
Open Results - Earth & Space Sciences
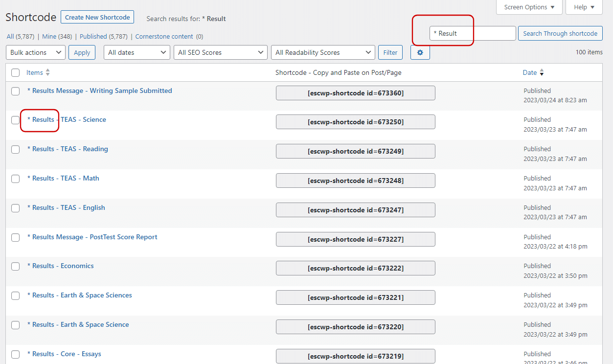coord(80,295)
